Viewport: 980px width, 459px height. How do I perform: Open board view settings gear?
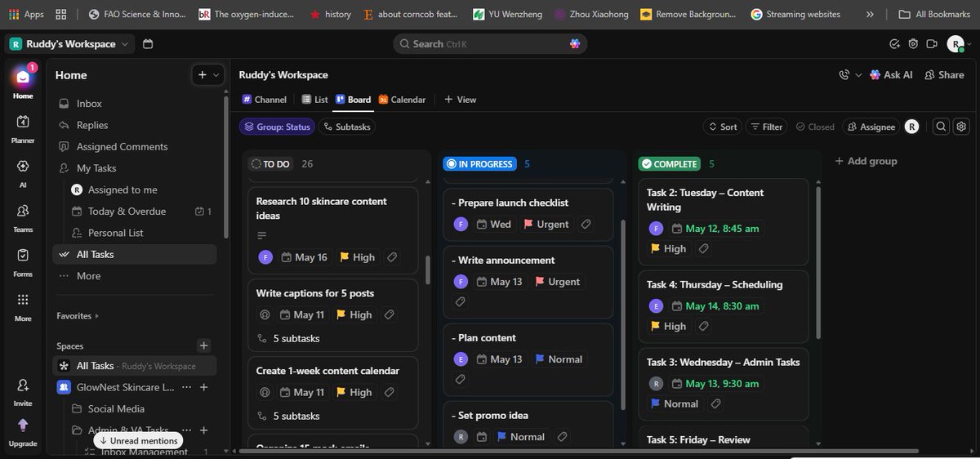tap(961, 127)
